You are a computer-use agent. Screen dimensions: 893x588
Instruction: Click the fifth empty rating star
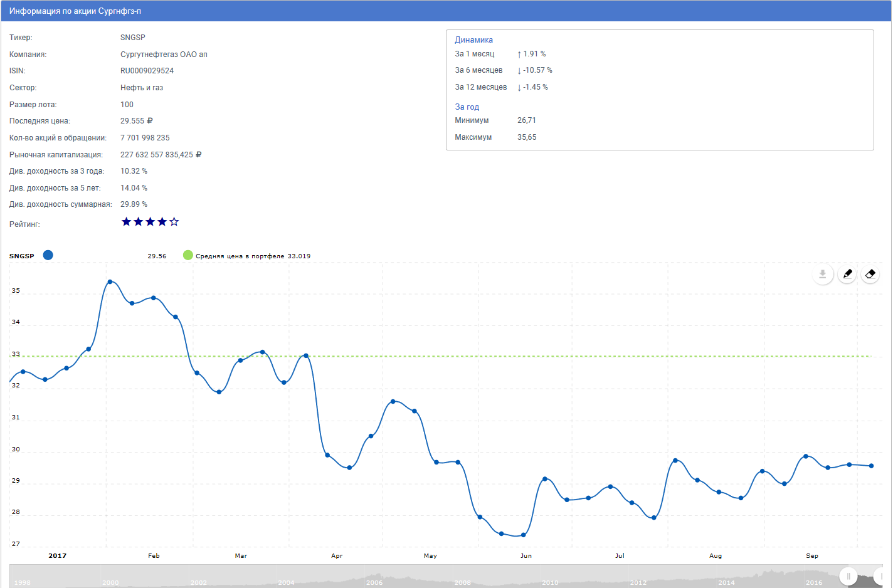(x=174, y=222)
